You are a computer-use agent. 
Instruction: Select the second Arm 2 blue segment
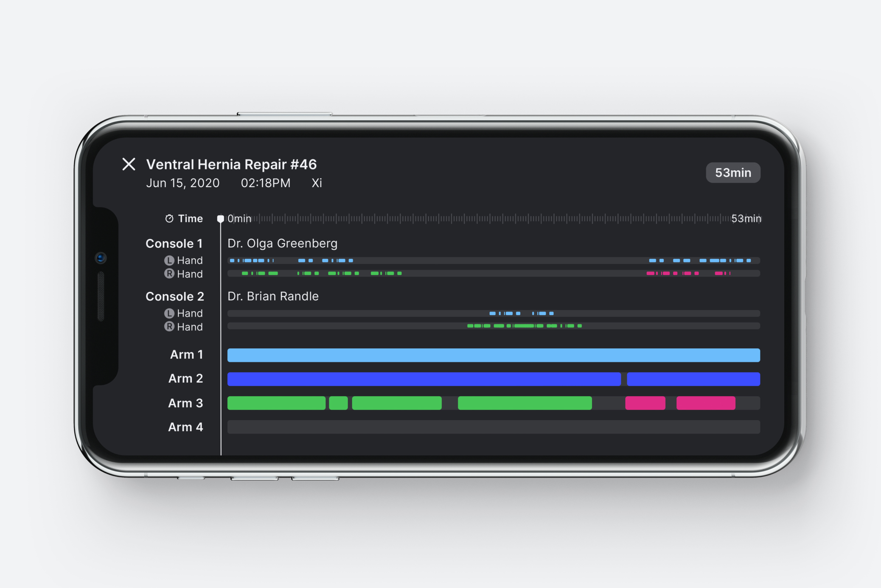pyautogui.click(x=693, y=379)
